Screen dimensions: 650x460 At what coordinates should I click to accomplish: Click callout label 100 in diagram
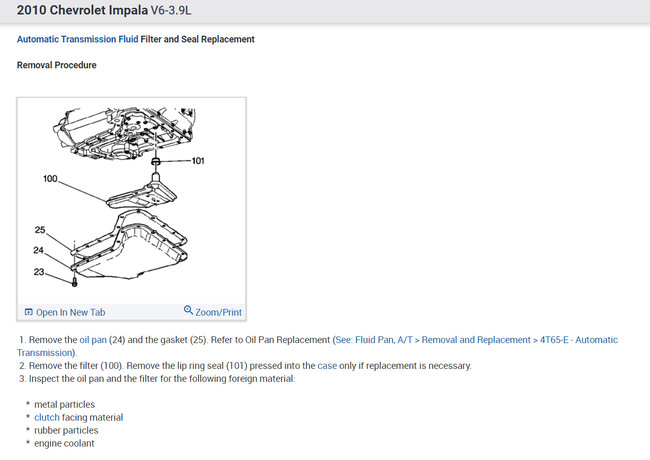(50, 179)
